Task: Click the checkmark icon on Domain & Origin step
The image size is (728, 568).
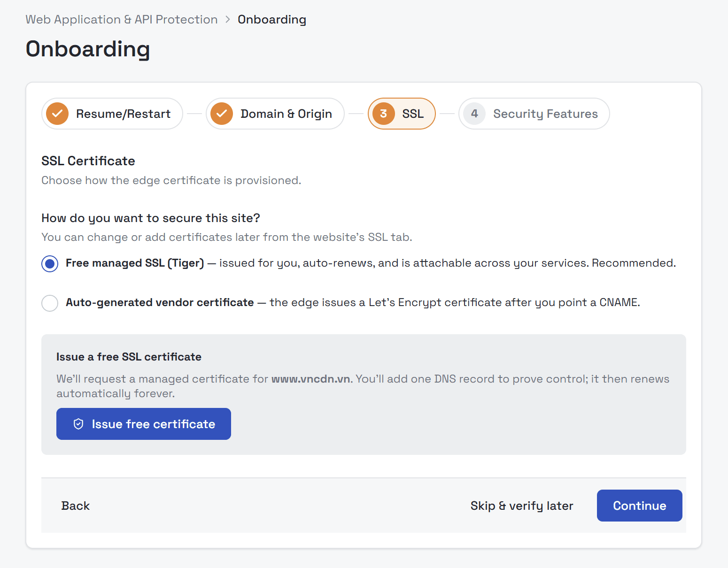Action: (x=222, y=114)
